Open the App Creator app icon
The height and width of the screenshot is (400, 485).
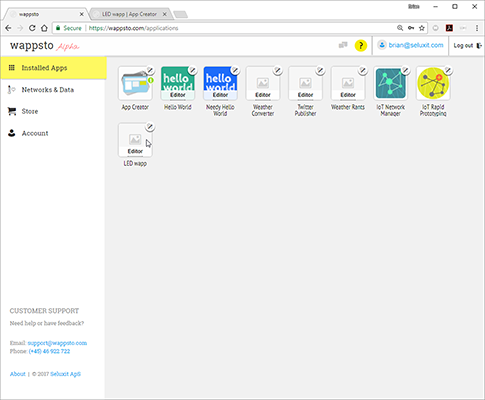[x=135, y=83]
